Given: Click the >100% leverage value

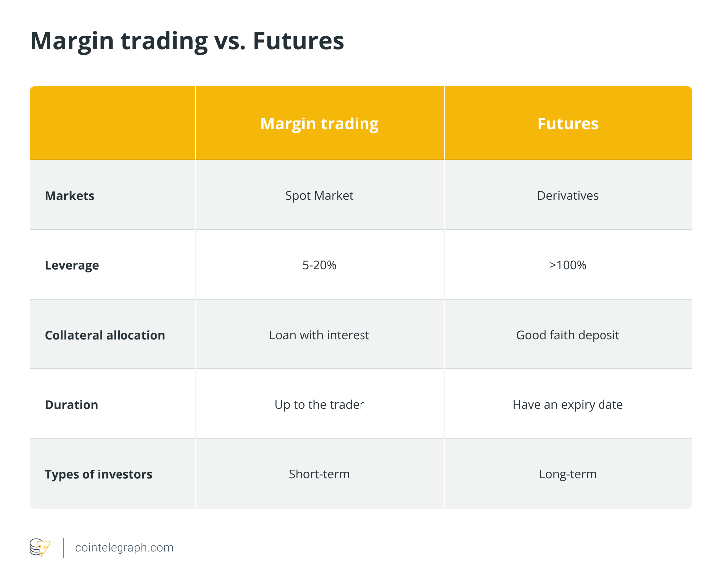Looking at the screenshot, I should click(x=568, y=265).
